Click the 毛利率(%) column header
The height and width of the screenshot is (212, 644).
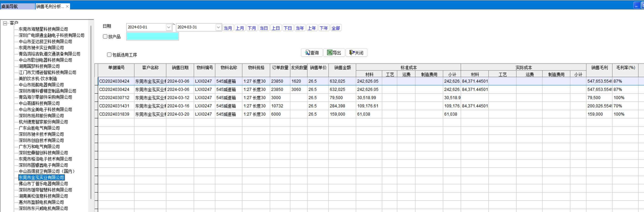click(x=625, y=68)
